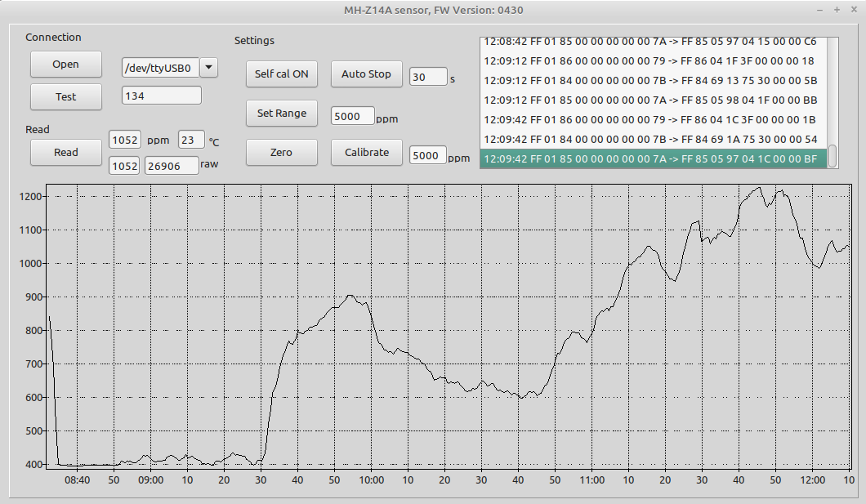The height and width of the screenshot is (504, 866).
Task: Click the Set Range ppm input field
Action: tap(352, 116)
